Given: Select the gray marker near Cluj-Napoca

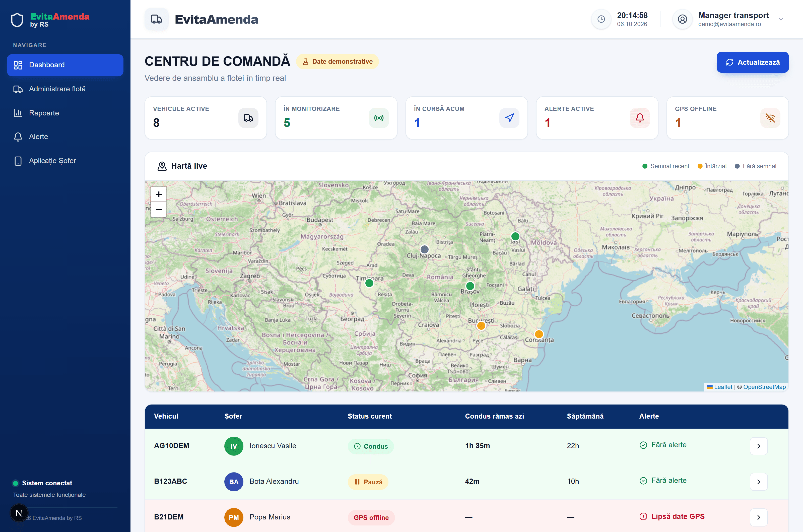Looking at the screenshot, I should [x=424, y=249].
